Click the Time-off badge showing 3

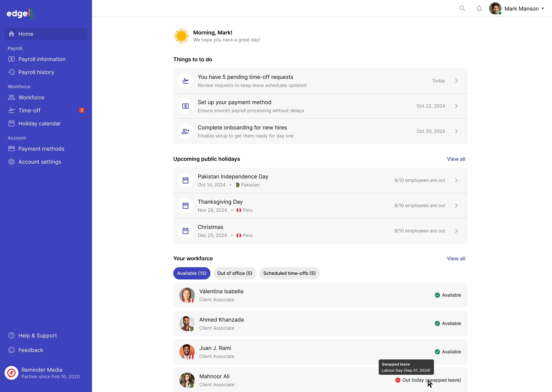(81, 110)
